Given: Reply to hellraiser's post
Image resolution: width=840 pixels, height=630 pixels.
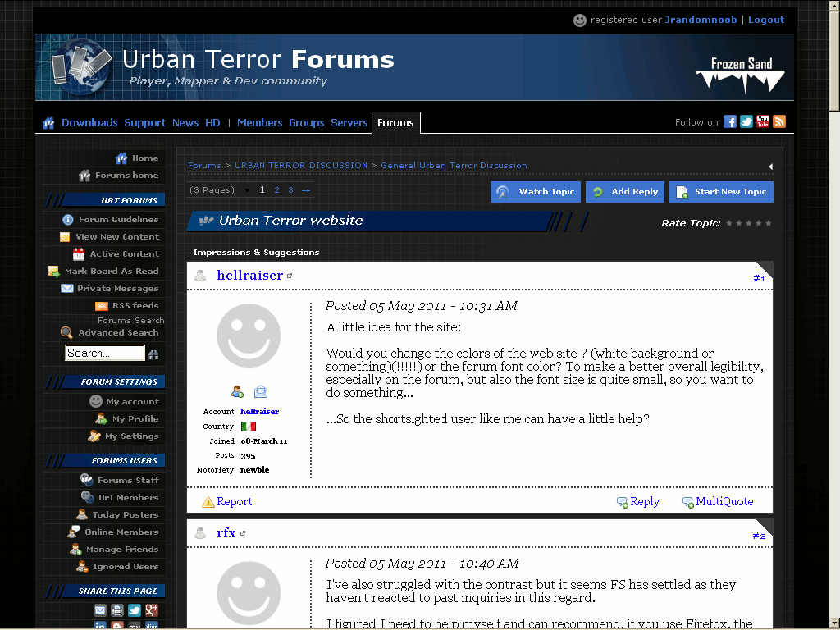Looking at the screenshot, I should pos(638,502).
